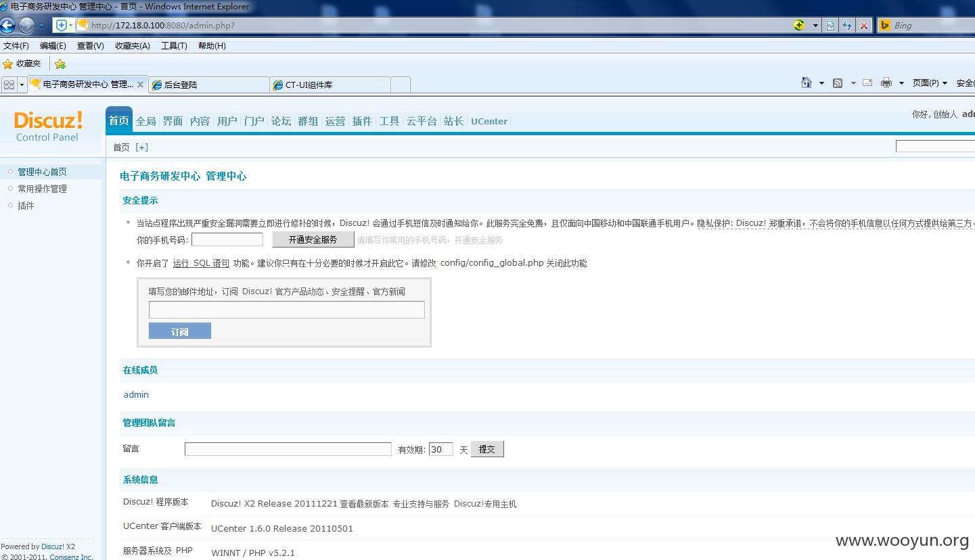Click the Print printer icon

pos(886,83)
